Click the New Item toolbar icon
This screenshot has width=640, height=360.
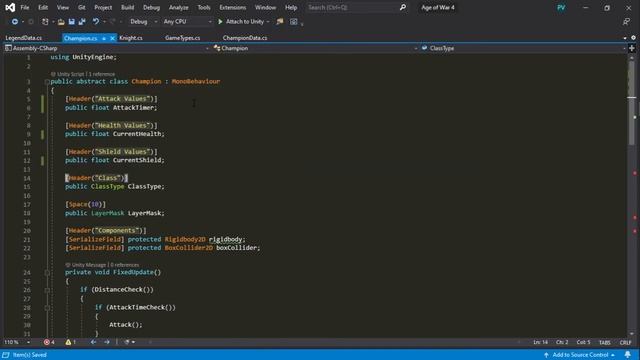pyautogui.click(x=45, y=22)
